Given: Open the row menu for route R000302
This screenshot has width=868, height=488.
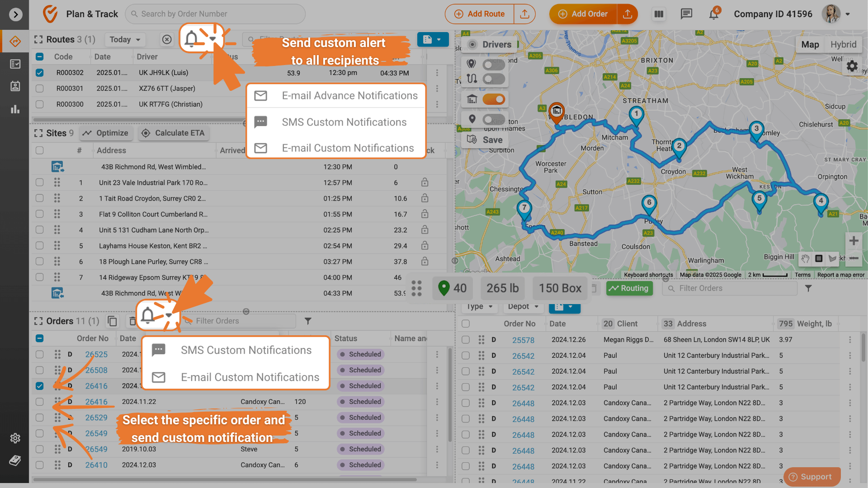Looking at the screenshot, I should click(437, 73).
